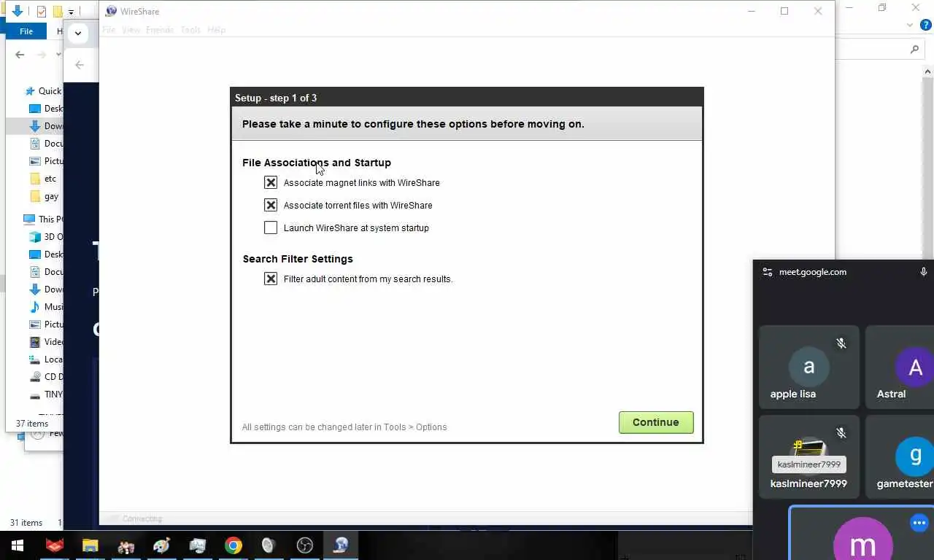Select CD Drive in Explorer sidebar

tap(46, 377)
